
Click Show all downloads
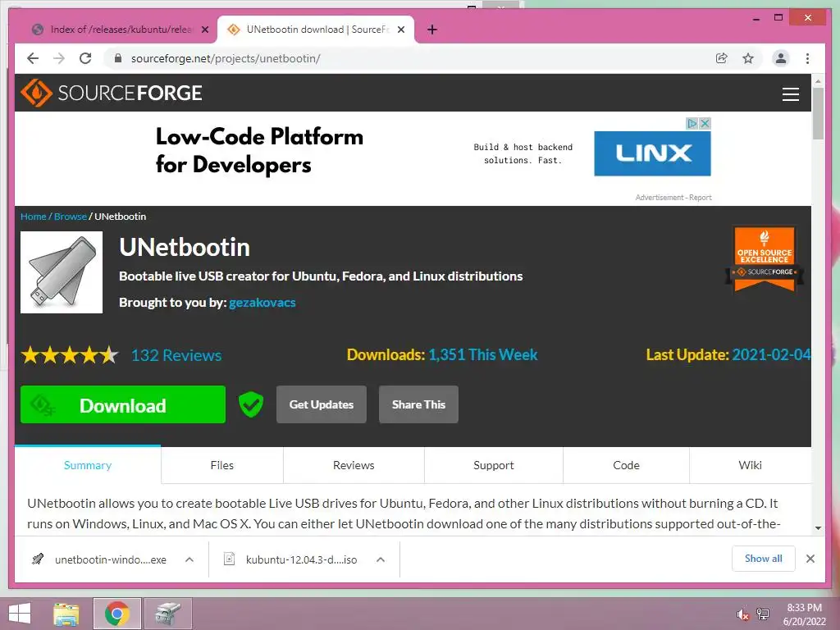764,559
